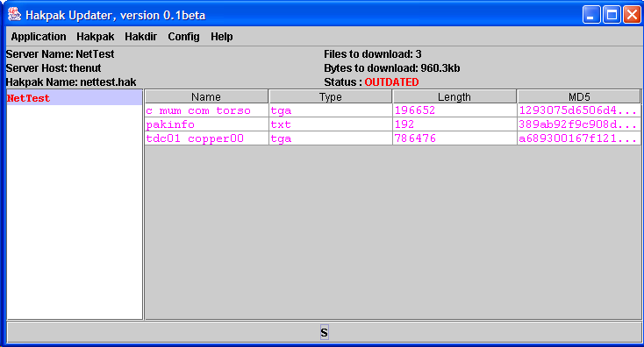The width and height of the screenshot is (644, 347).
Task: Click the Server Host: thenut label
Action: (x=54, y=68)
